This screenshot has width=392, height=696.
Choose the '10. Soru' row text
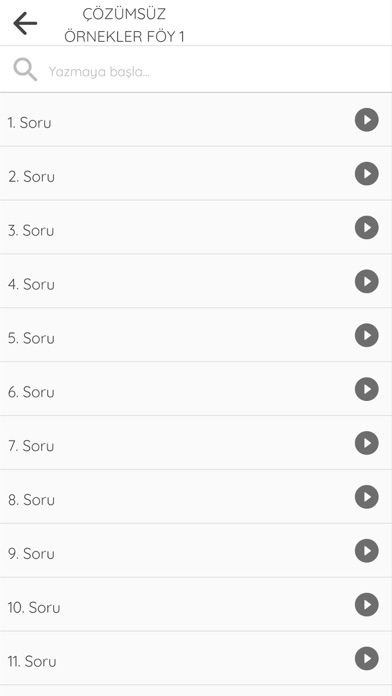[x=34, y=607]
